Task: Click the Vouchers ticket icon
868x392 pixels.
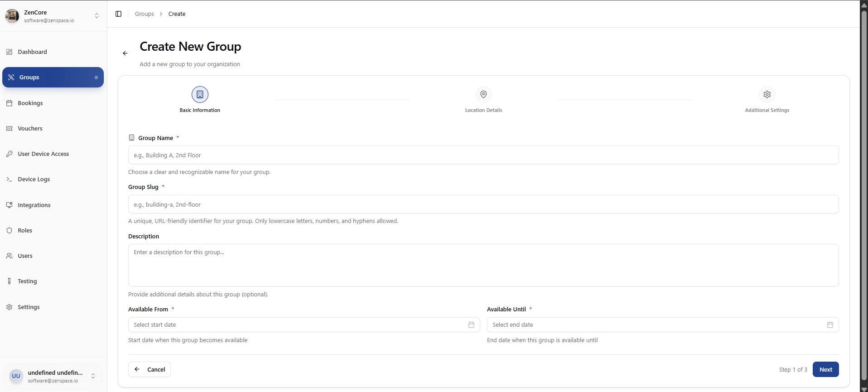Action: (x=9, y=129)
